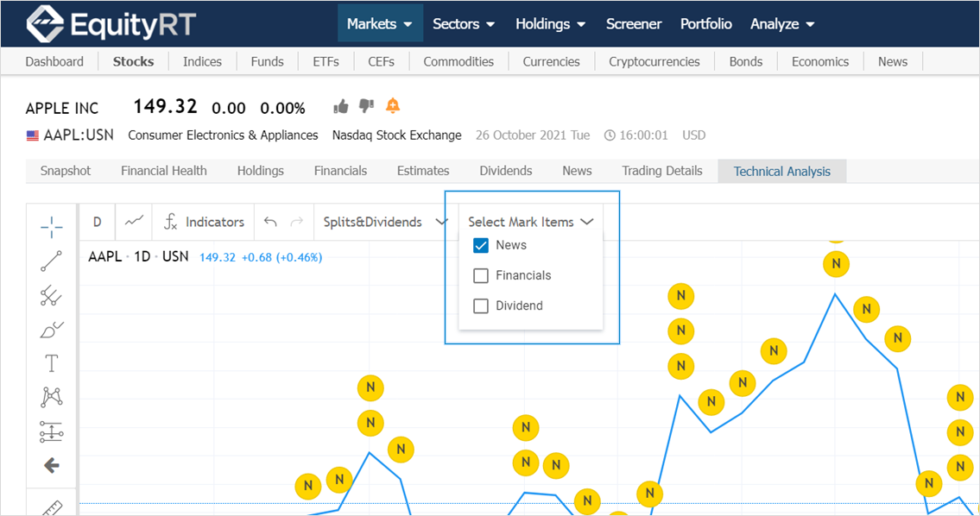This screenshot has width=980, height=516.
Task: Go to the Bonds section
Action: pos(746,61)
